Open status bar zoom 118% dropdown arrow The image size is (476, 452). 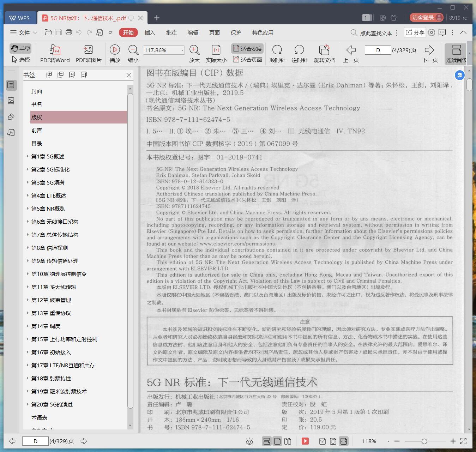click(x=388, y=441)
